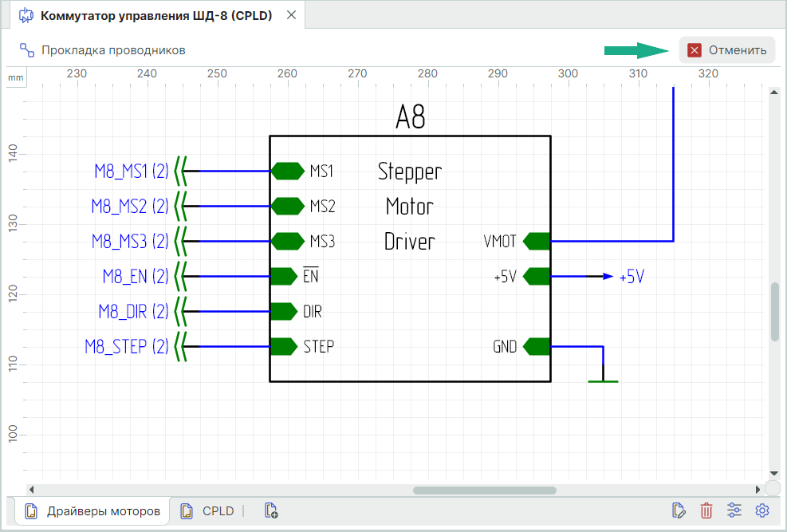Select the +5V power symbol label
This screenshot has width=787, height=532.
pyautogui.click(x=632, y=277)
